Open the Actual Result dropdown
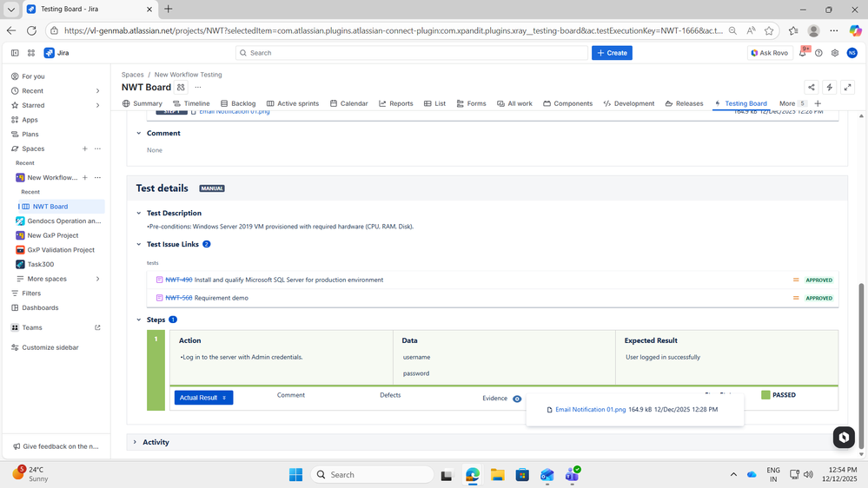The width and height of the screenshot is (868, 488). [203, 398]
